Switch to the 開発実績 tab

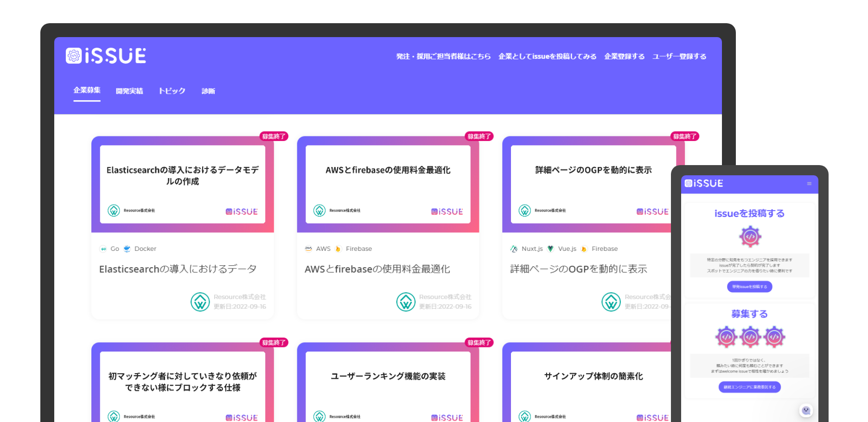(x=129, y=91)
